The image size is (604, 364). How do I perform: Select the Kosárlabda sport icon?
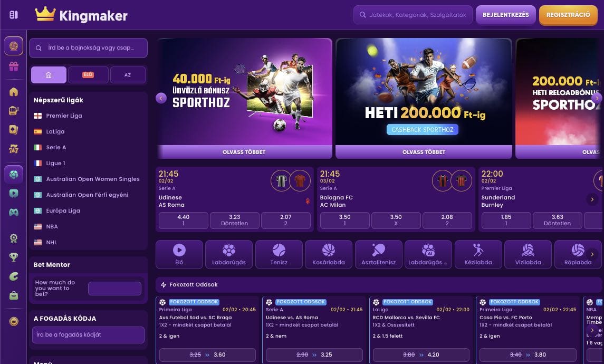coord(329,254)
